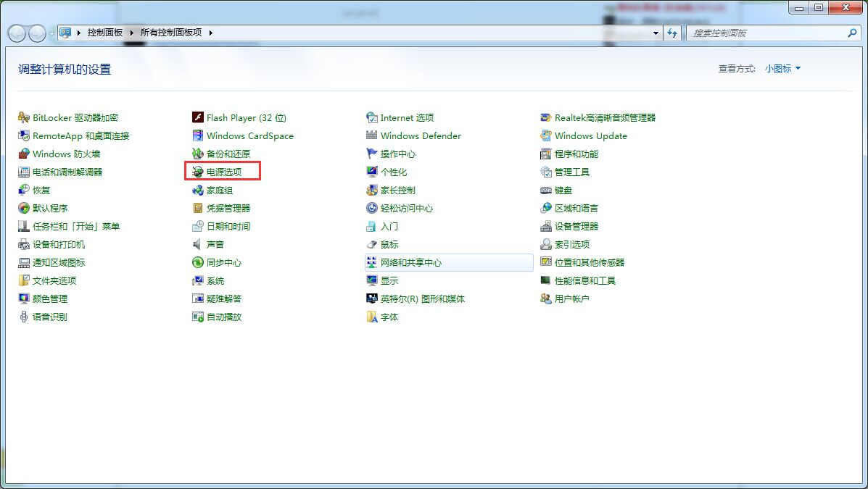Click the control panel icon in address bar
868x489 pixels.
65,33
